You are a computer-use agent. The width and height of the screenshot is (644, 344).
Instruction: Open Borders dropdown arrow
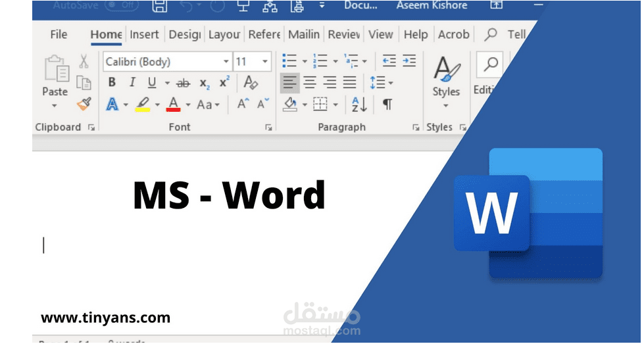click(335, 105)
